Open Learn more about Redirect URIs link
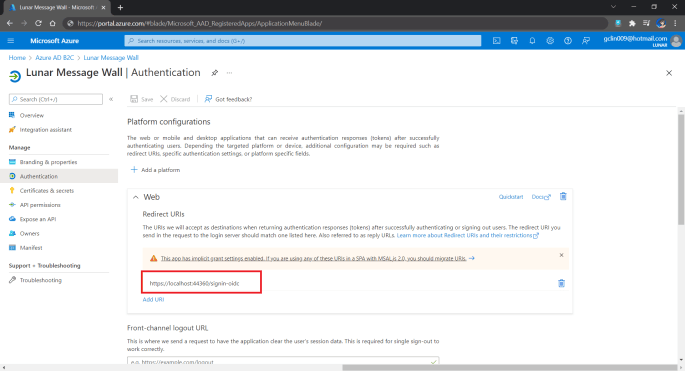The width and height of the screenshot is (685, 371). (468, 236)
